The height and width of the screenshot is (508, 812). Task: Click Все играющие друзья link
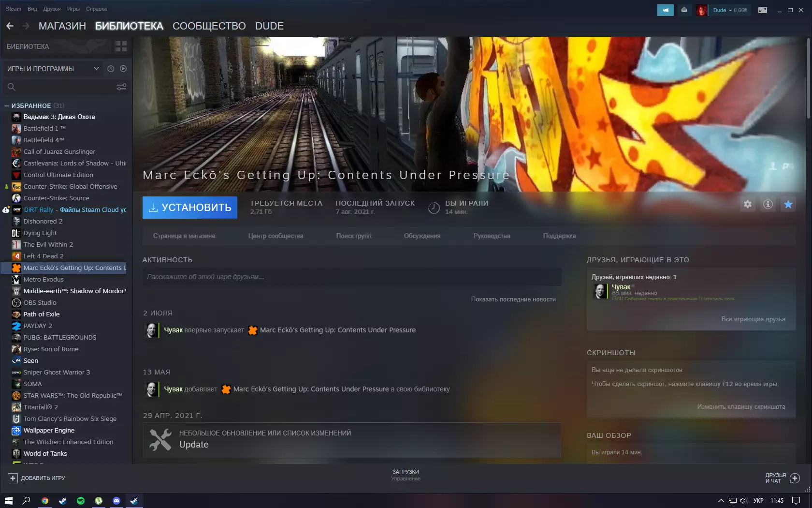(x=753, y=319)
